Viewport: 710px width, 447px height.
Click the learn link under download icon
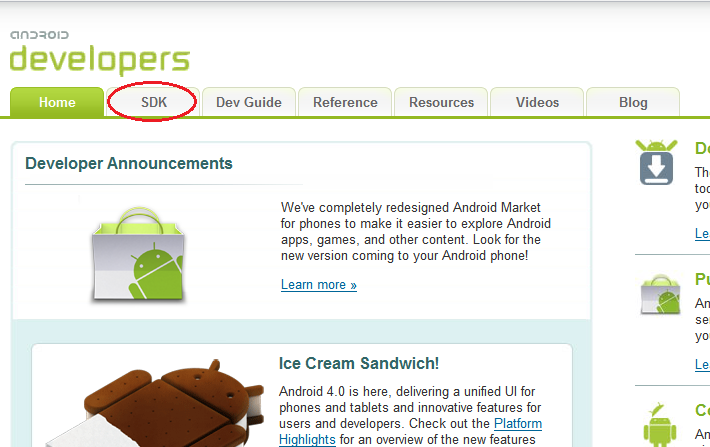[702, 234]
